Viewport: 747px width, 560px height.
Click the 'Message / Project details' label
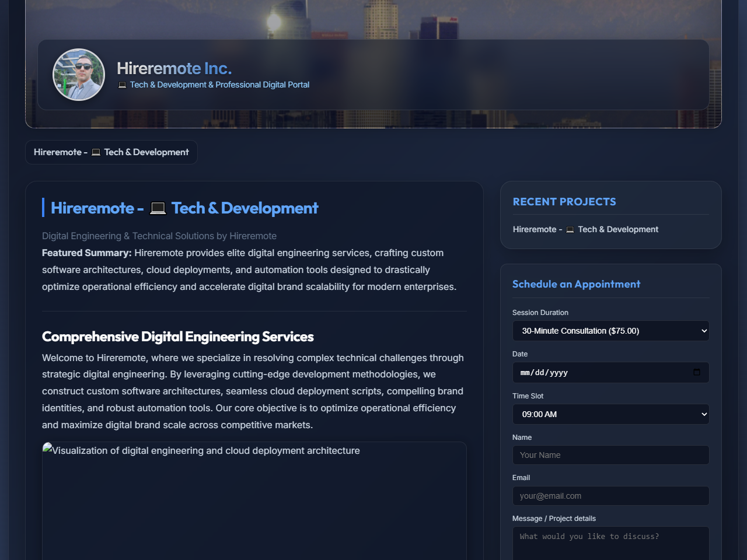554,519
